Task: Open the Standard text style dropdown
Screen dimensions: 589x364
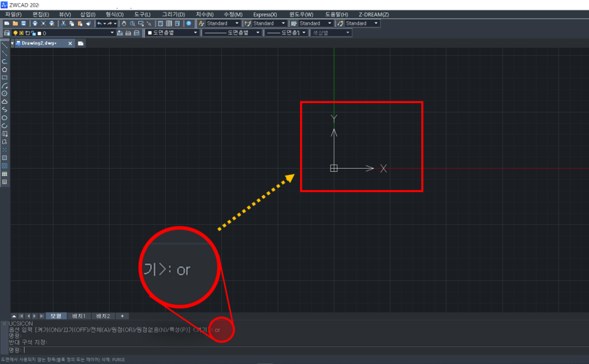Action: (237, 23)
